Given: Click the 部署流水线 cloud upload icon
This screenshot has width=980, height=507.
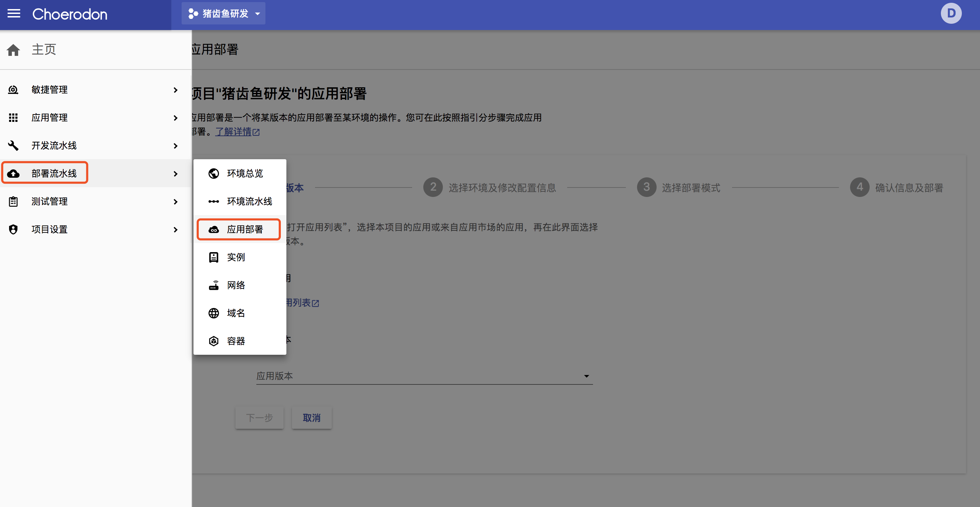Looking at the screenshot, I should 13,174.
